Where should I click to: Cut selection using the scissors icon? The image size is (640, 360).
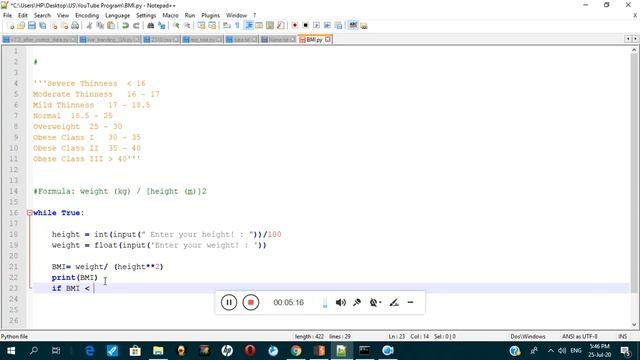tap(89, 26)
